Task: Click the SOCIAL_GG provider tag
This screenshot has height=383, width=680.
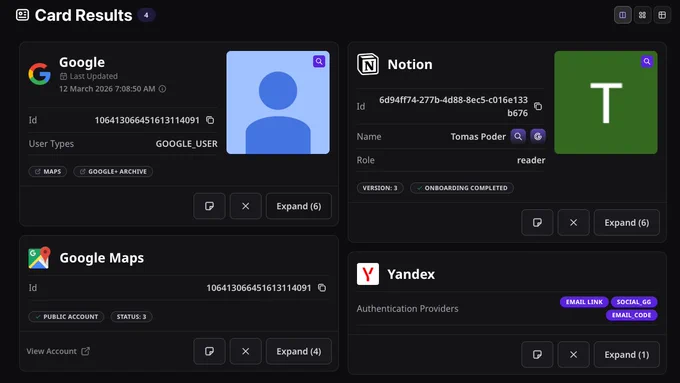Action: tap(634, 302)
